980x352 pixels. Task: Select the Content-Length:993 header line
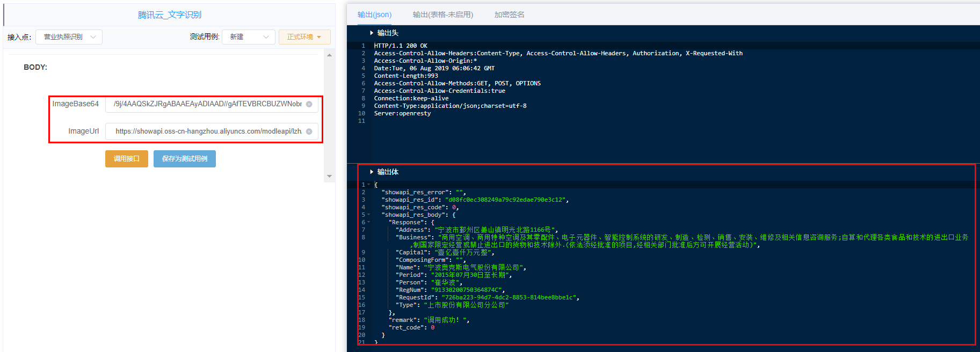(x=406, y=76)
